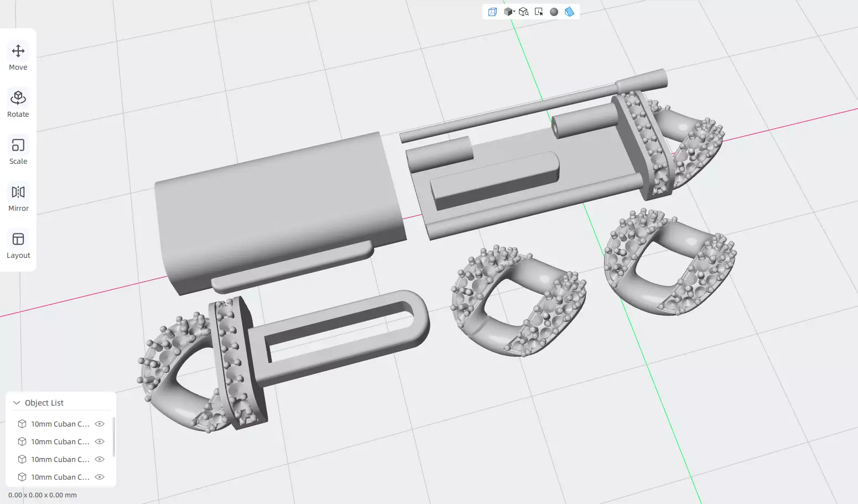858x504 pixels.
Task: Select the Mirror tool
Action: pos(18,198)
